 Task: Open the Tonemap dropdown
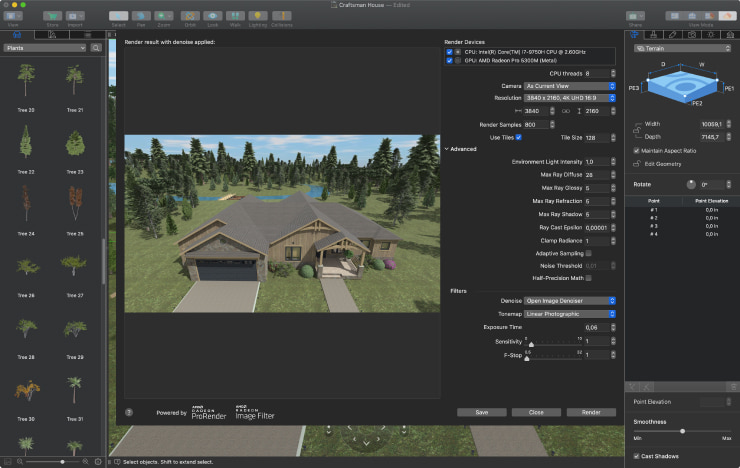pyautogui.click(x=570, y=314)
